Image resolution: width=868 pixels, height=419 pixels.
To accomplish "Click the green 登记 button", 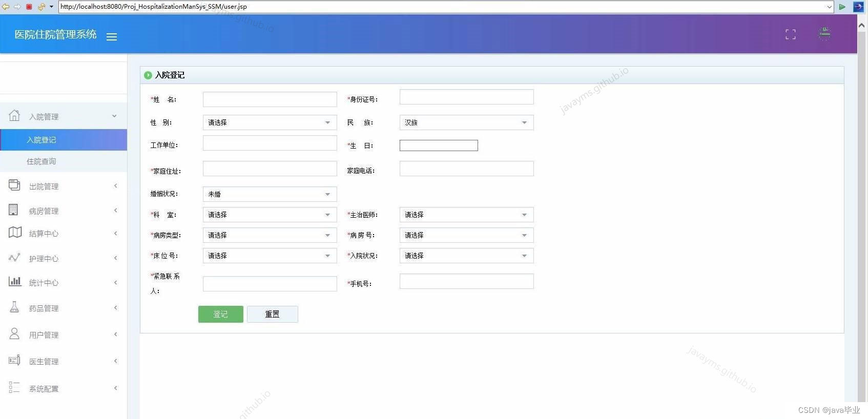I will pos(221,314).
